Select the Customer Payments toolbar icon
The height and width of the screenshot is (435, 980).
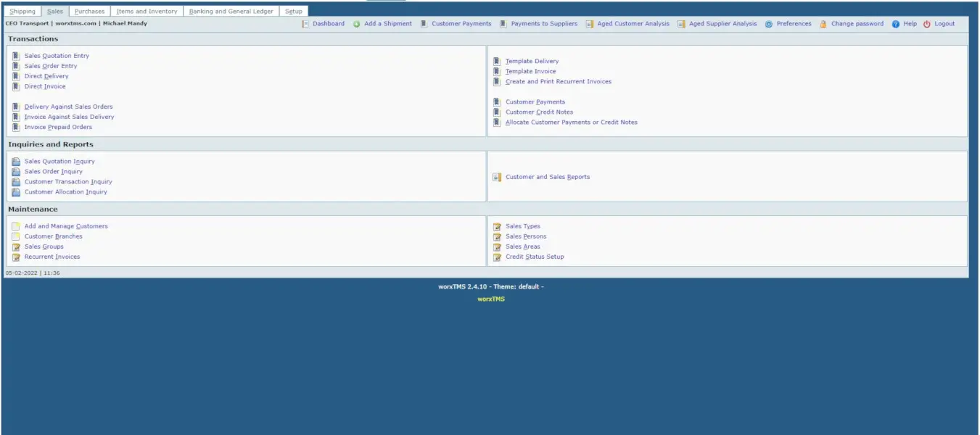click(424, 23)
